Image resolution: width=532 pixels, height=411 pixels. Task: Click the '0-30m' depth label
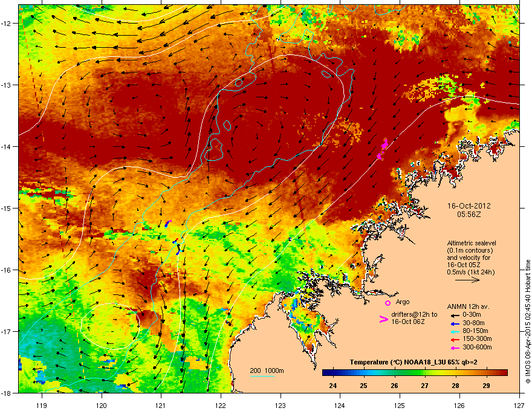(472, 315)
